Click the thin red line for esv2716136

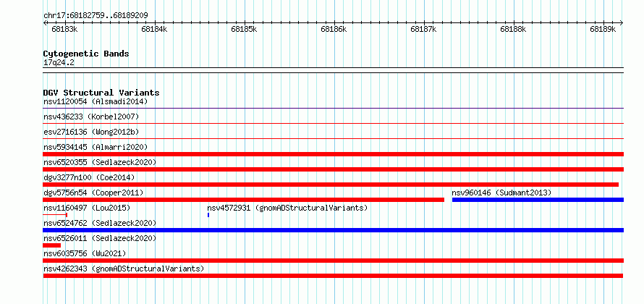click(x=333, y=139)
